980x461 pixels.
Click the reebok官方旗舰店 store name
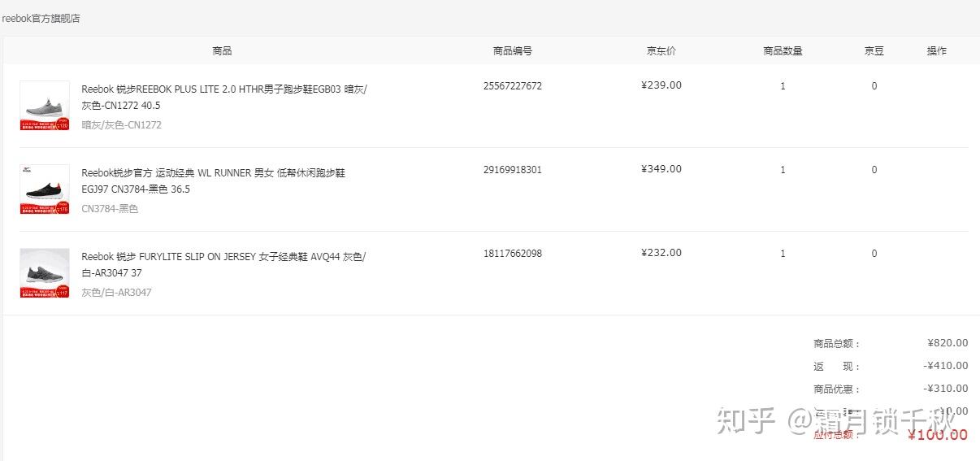[41, 18]
